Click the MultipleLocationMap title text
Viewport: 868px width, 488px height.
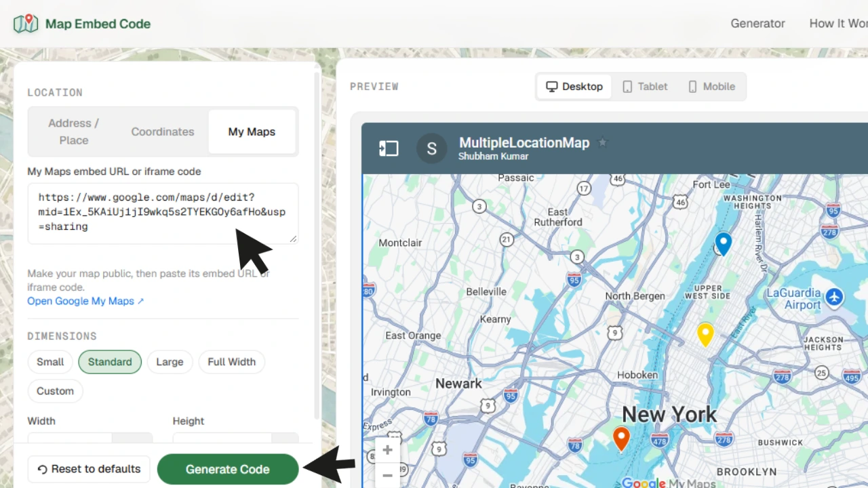point(524,143)
